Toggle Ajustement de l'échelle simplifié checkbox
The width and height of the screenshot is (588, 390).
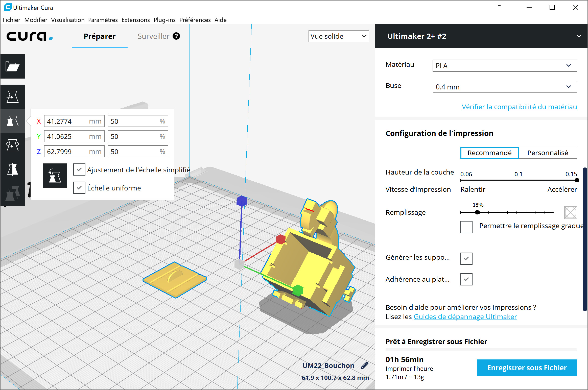(x=79, y=169)
